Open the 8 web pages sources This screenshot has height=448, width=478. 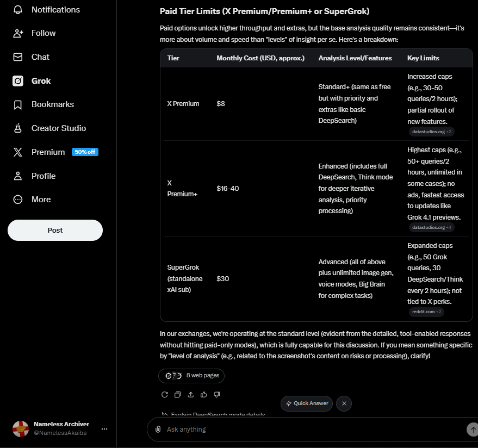click(191, 376)
